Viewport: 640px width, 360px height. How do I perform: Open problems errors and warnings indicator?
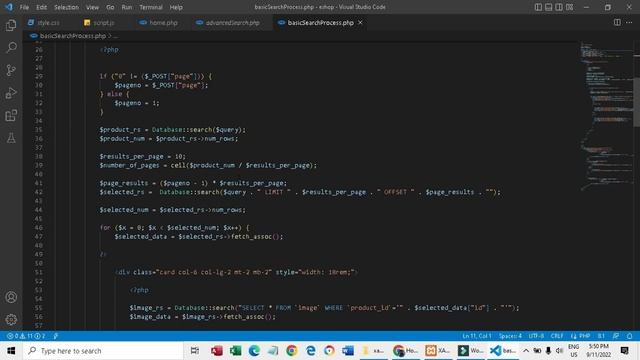coord(26,336)
